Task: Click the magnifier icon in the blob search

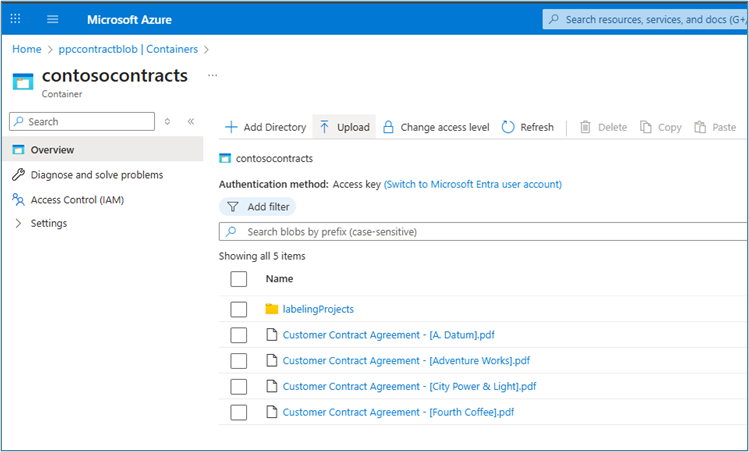Action: [x=231, y=232]
